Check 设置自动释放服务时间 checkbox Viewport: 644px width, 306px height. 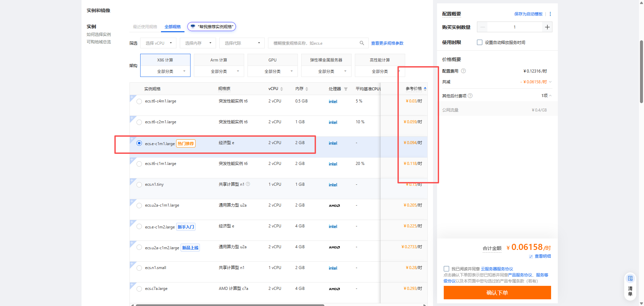point(480,42)
